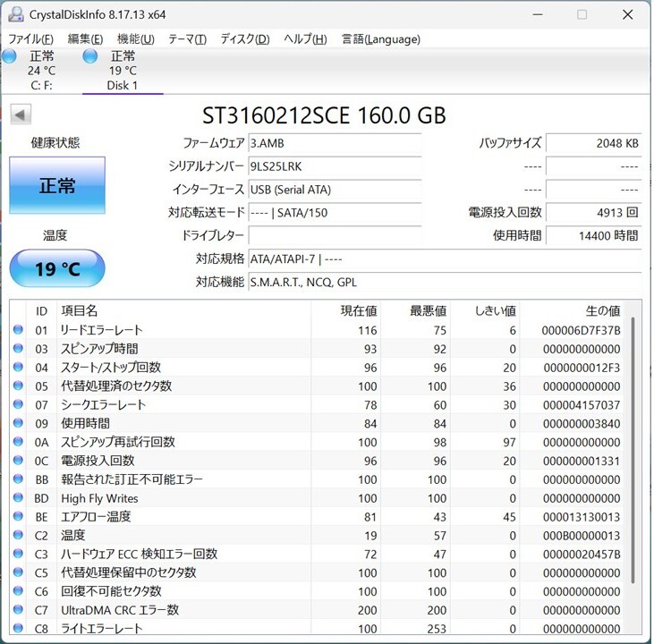Click the CrystalDiskInfo app icon in title bar
The width and height of the screenshot is (654, 644).
point(16,14)
